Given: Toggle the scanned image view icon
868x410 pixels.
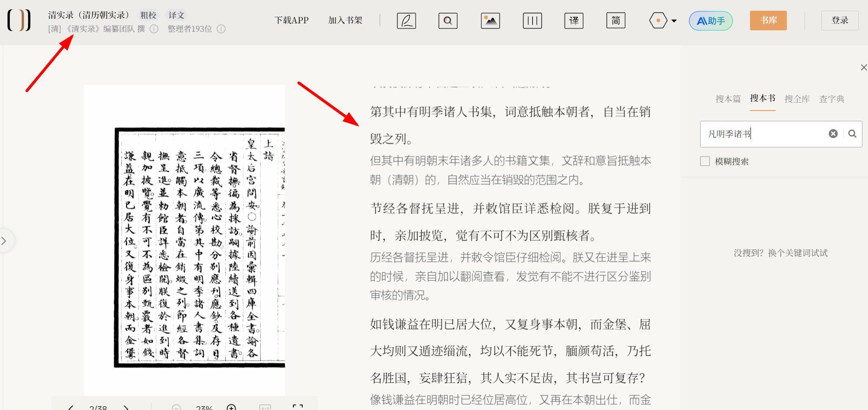Looking at the screenshot, I should tap(490, 21).
